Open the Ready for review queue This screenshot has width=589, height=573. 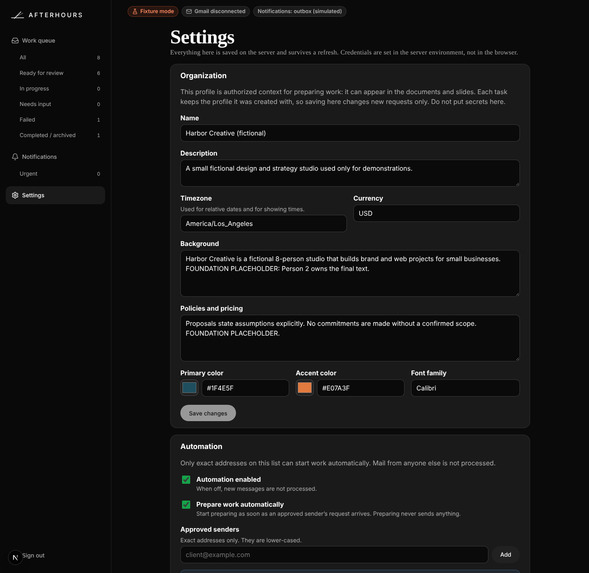[56, 73]
